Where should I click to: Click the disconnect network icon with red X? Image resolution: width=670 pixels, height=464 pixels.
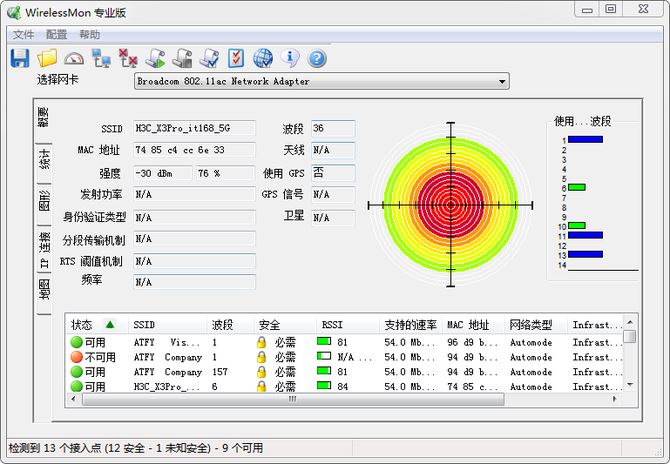[x=128, y=59]
